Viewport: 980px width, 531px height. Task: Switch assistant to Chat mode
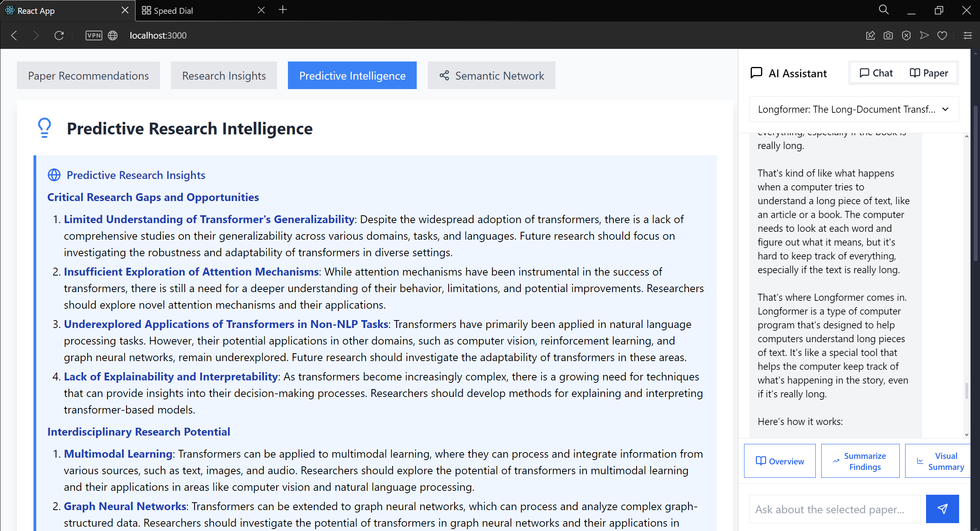tap(876, 73)
